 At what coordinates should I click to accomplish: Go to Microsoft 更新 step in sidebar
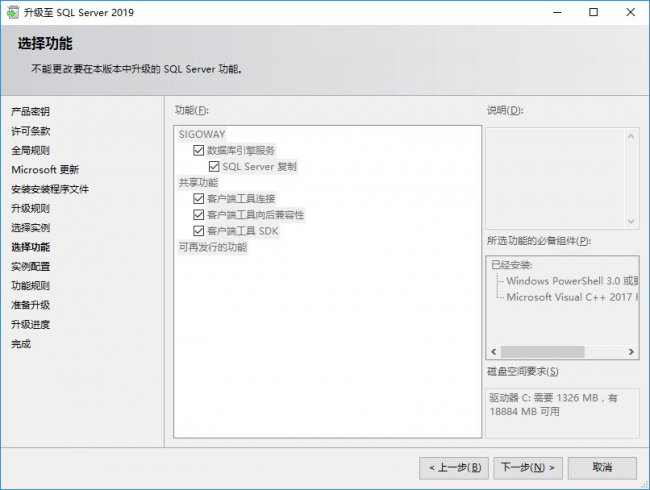click(45, 170)
